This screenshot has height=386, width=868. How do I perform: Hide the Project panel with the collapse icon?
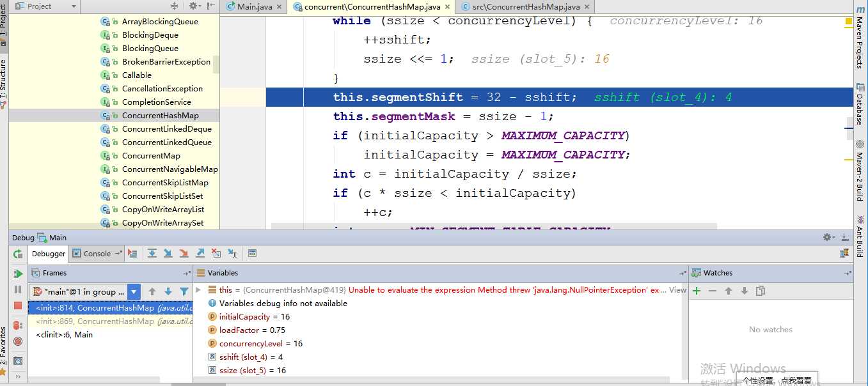[x=210, y=6]
